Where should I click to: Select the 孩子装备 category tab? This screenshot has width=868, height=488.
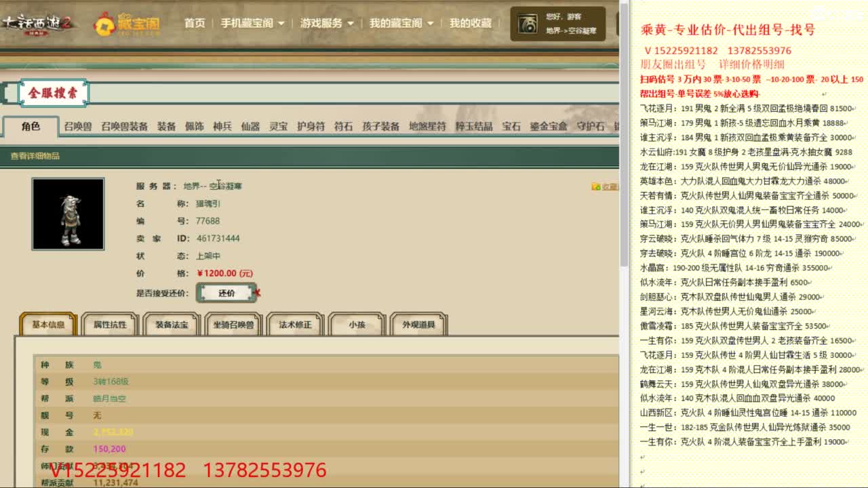pyautogui.click(x=380, y=126)
